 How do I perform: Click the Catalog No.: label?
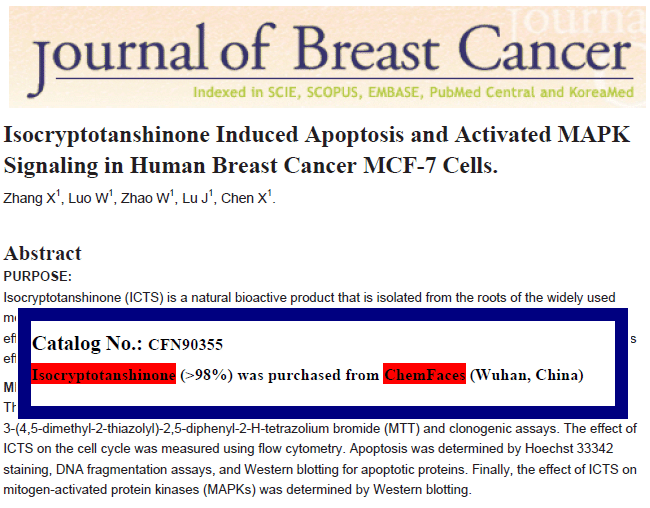click(87, 344)
